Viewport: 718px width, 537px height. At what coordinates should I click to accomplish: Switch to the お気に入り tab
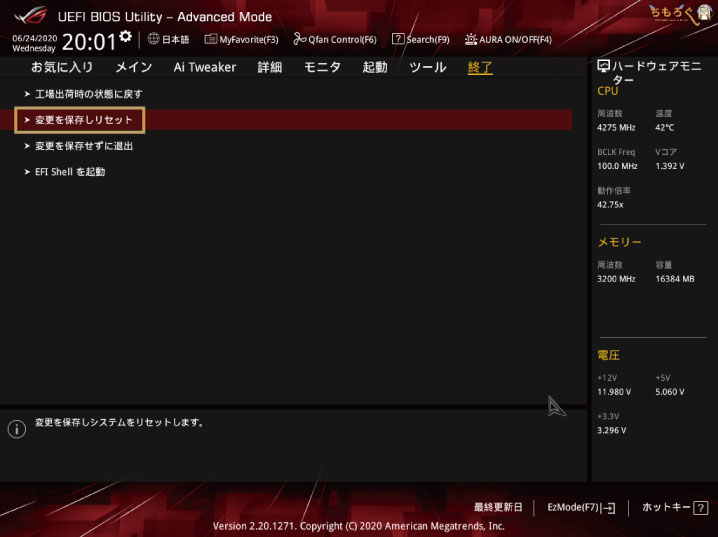coord(62,67)
